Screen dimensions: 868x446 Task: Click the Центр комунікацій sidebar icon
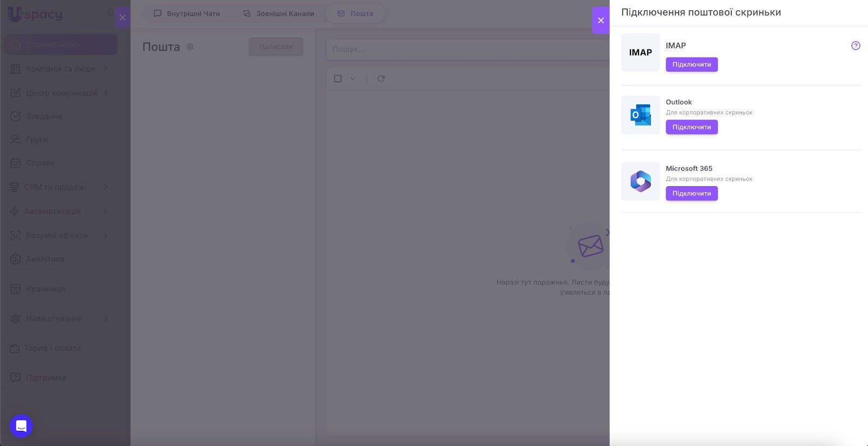click(x=16, y=93)
